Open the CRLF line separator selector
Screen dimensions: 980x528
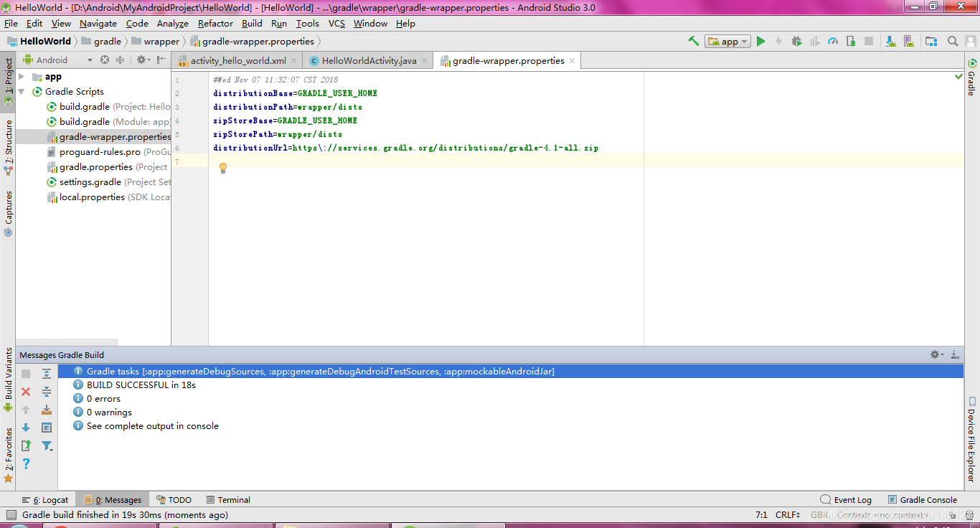click(x=788, y=515)
